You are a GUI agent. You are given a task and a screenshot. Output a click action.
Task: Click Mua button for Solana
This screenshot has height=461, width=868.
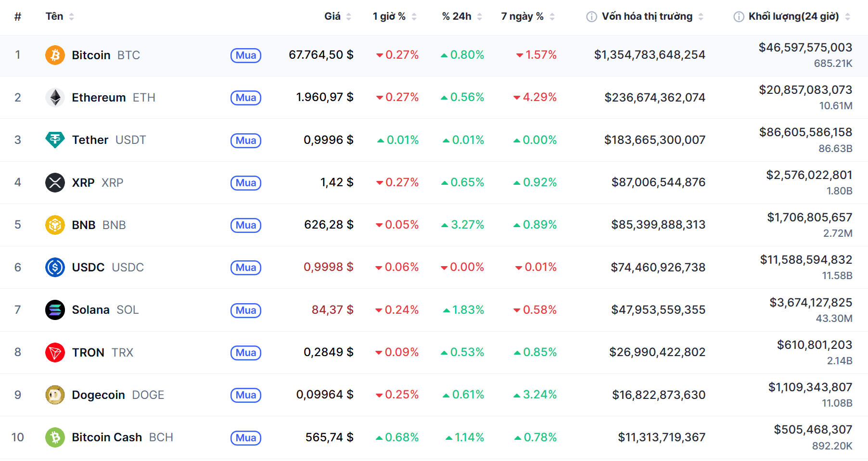[246, 310]
